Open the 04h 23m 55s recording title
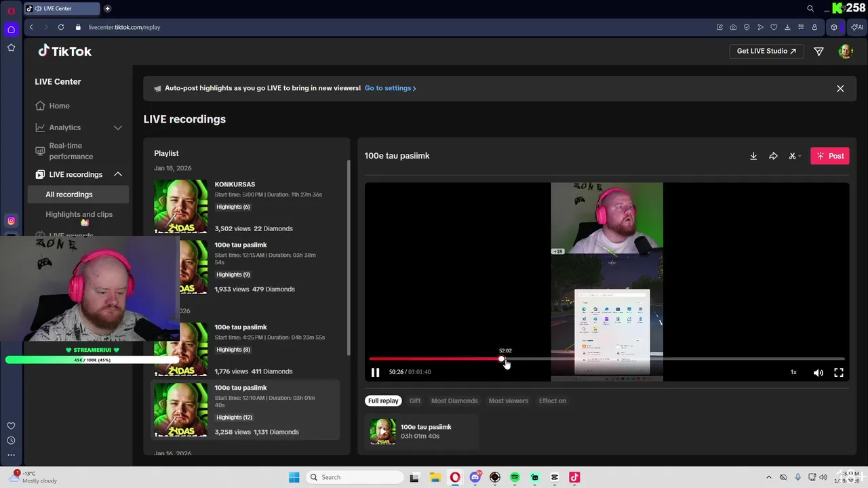This screenshot has width=868, height=488. pos(241,327)
